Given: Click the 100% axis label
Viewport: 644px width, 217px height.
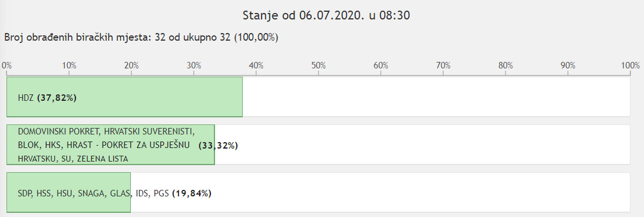Looking at the screenshot, I should click(631, 65).
